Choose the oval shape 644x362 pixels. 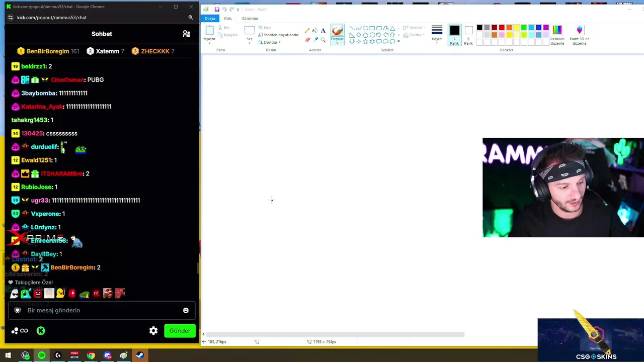point(365,28)
